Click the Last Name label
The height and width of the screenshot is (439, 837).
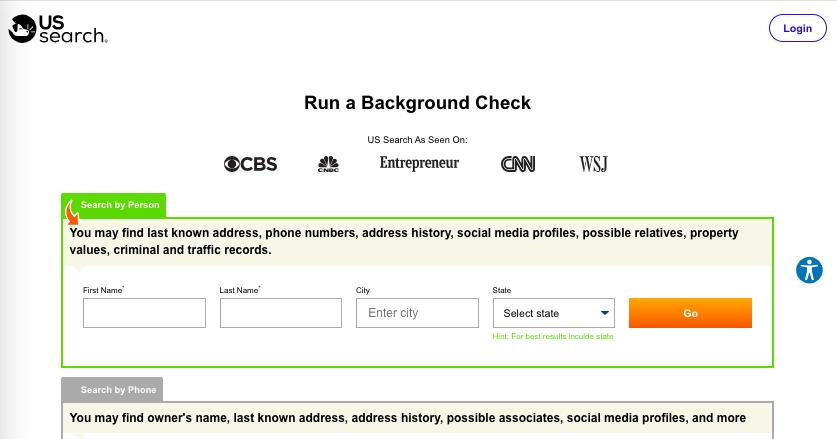pyautogui.click(x=240, y=290)
